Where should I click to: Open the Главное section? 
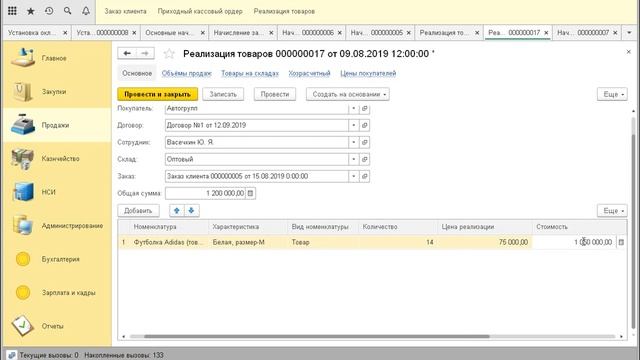click(57, 58)
